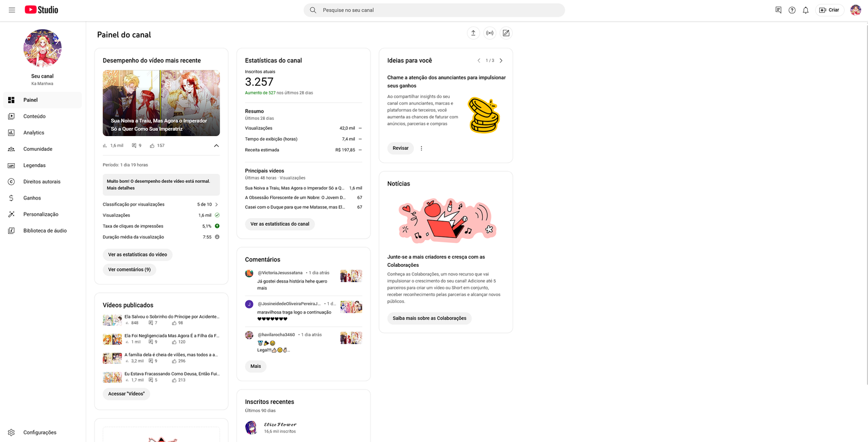Screen dimensions: 868x442
Task: Click the search magnifier icon
Action: (x=313, y=10)
